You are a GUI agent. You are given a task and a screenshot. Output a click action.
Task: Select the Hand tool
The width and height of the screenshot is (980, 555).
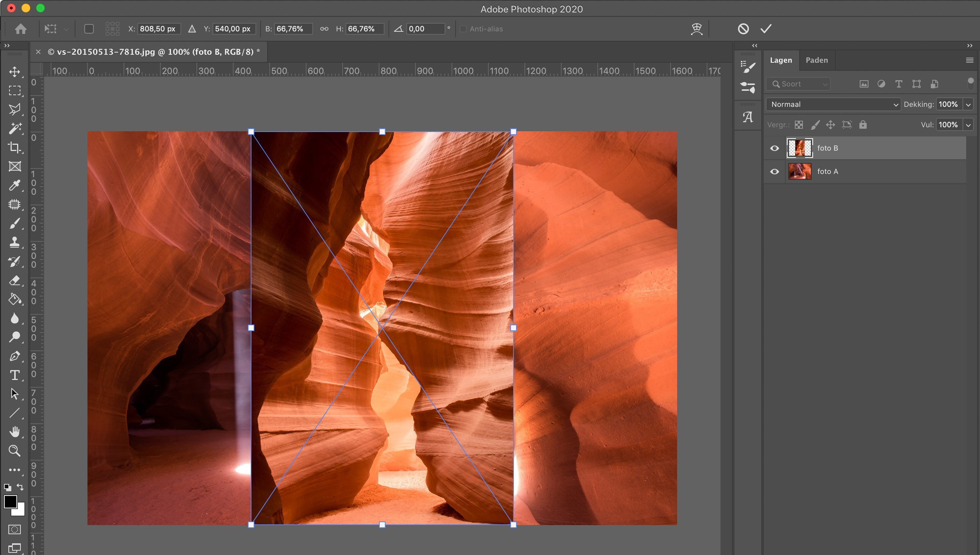[15, 432]
